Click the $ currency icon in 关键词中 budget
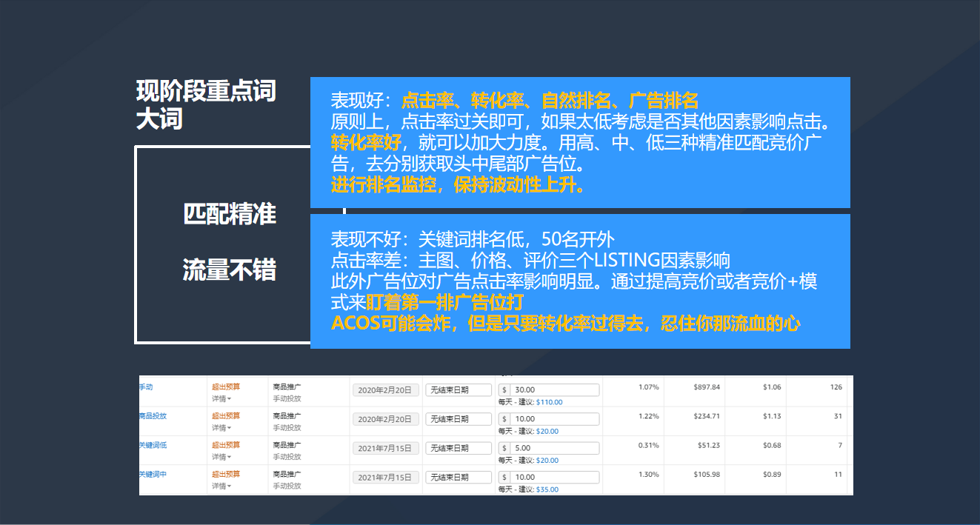The width and height of the screenshot is (980, 525). pyautogui.click(x=506, y=477)
